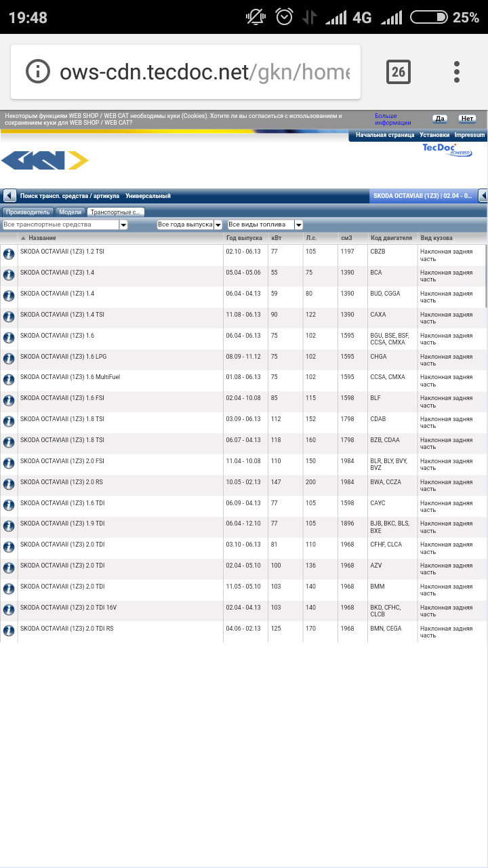Open info for SKODA Octavia 1.2 TSI
488x868 pixels.
click(x=9, y=254)
